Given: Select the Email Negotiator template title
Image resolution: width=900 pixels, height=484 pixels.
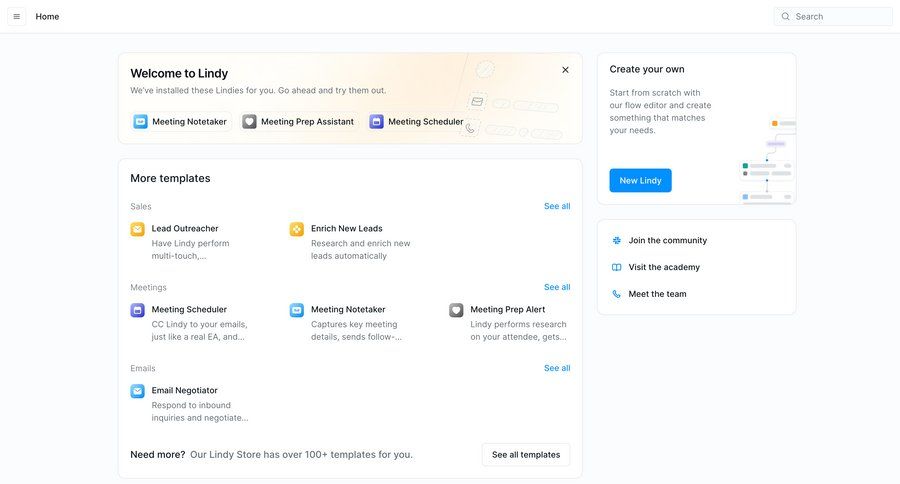Looking at the screenshot, I should 184,390.
